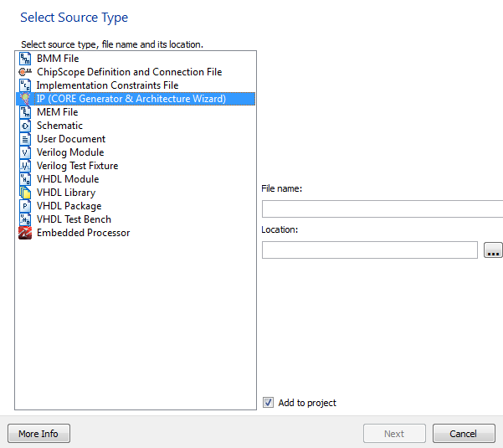Select User Document in the list
The width and height of the screenshot is (503, 448).
pos(71,139)
